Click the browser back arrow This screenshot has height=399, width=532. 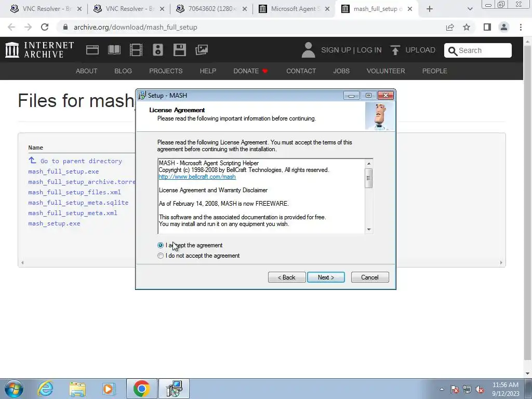pyautogui.click(x=11, y=27)
